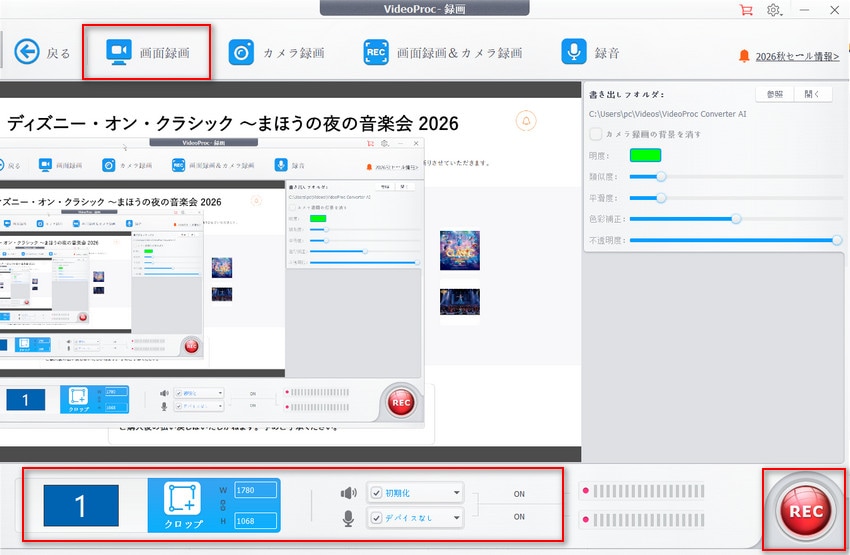This screenshot has width=850, height=555.
Task: Click the nested preview's クロップ button
Action: coord(79,399)
